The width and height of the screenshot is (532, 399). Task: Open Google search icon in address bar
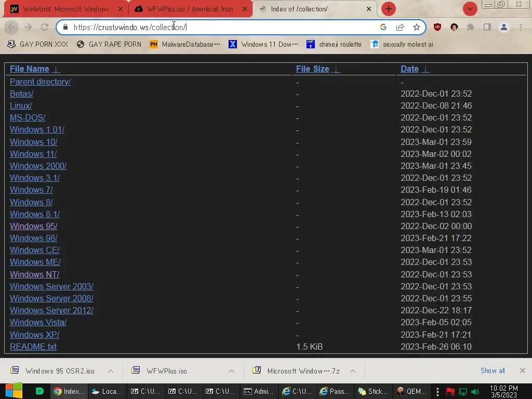coord(383,27)
